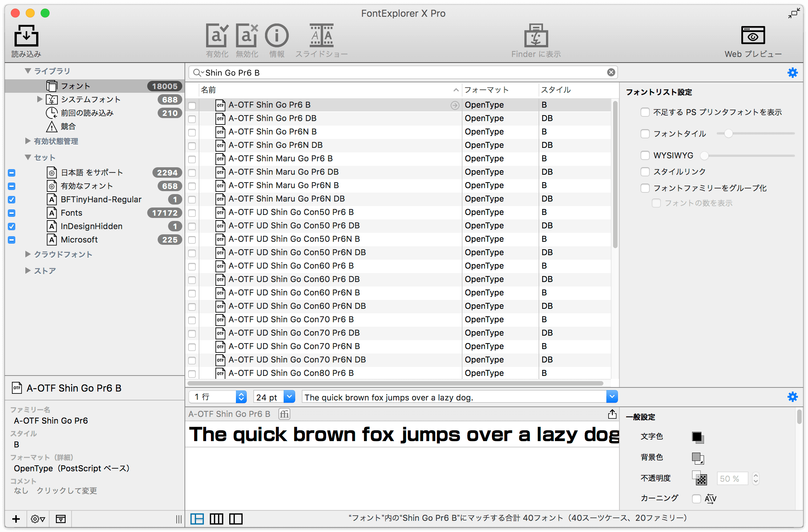Image resolution: width=808 pixels, height=532 pixels.
Task: Click the フォントタイル size slider
Action: (755, 133)
